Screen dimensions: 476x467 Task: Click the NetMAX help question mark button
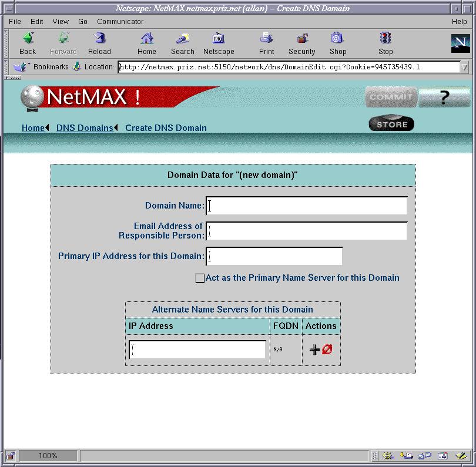coord(444,98)
